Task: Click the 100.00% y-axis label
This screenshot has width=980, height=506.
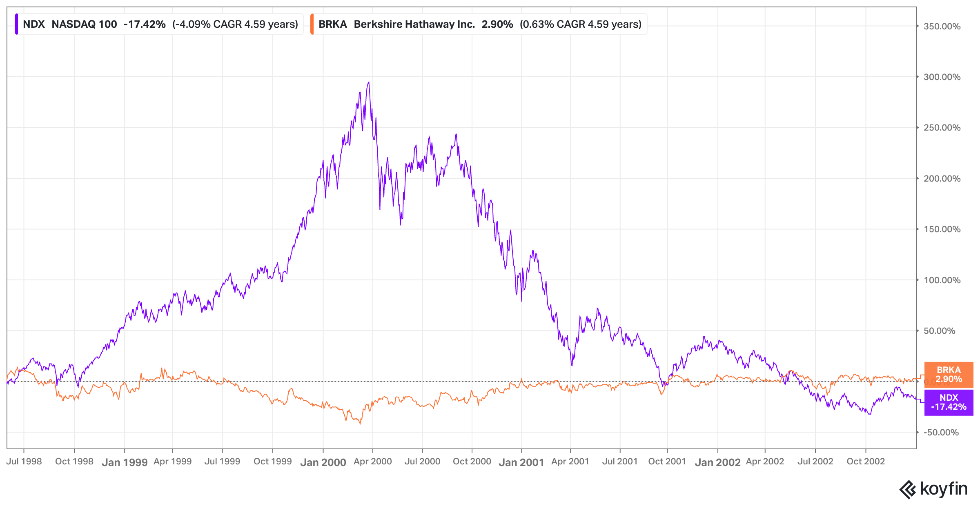Action: pos(942,280)
